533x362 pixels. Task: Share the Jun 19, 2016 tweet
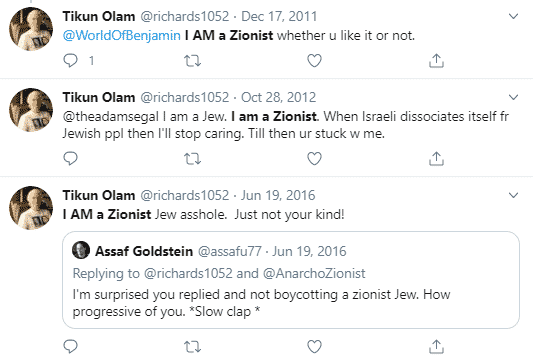(x=436, y=347)
